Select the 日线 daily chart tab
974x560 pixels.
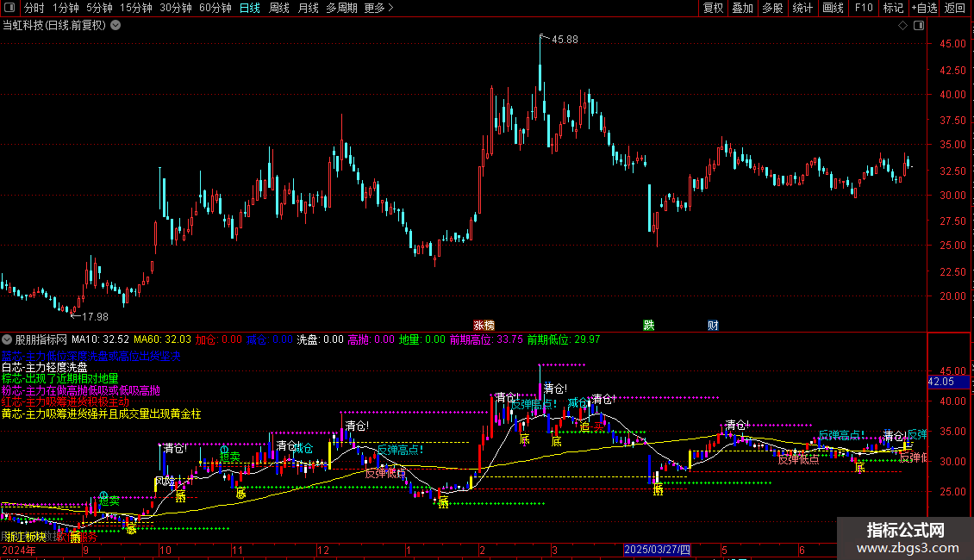250,8
